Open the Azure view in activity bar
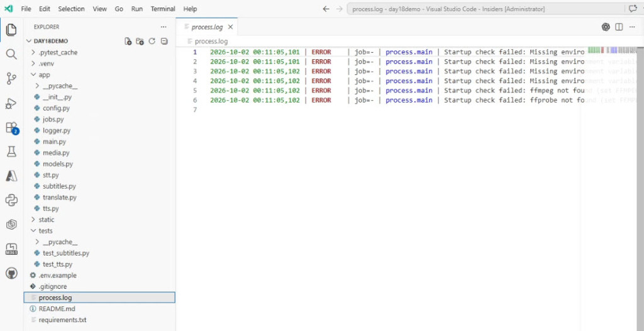The image size is (644, 331). tap(11, 176)
